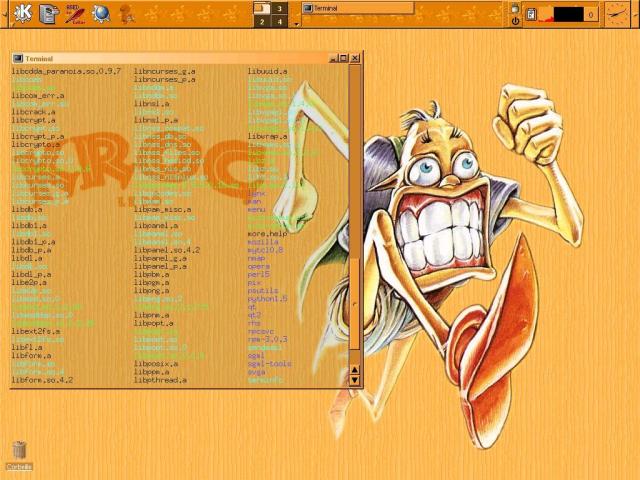Viewport: 640px width, 480px height.
Task: Click libdl_p.a entry
Action: pyautogui.click(x=31, y=275)
